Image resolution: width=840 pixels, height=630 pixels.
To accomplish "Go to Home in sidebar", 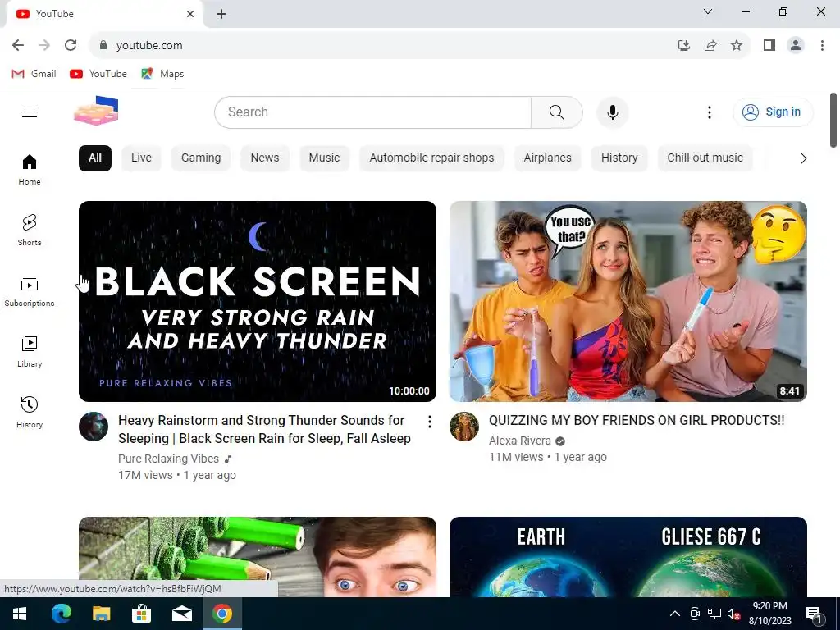I will tap(30, 170).
